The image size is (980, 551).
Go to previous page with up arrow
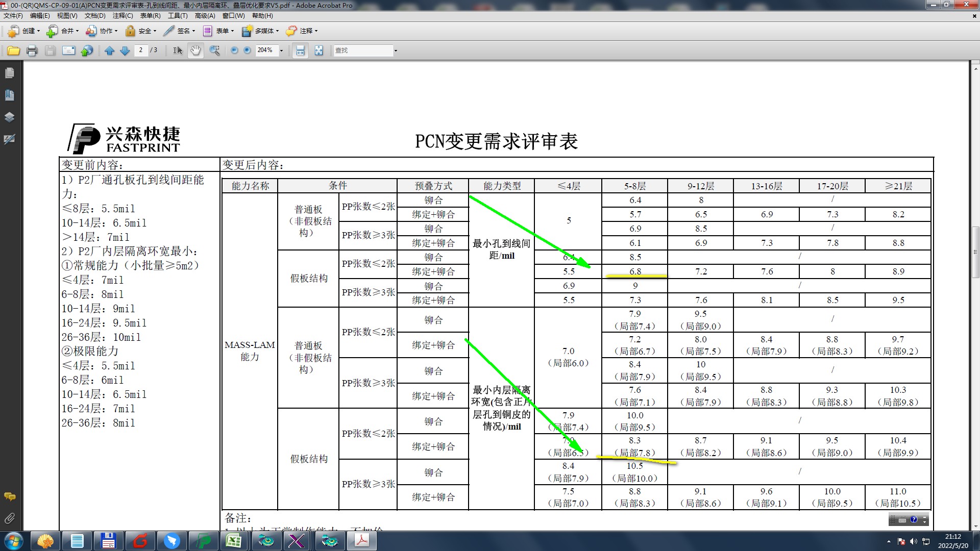109,51
